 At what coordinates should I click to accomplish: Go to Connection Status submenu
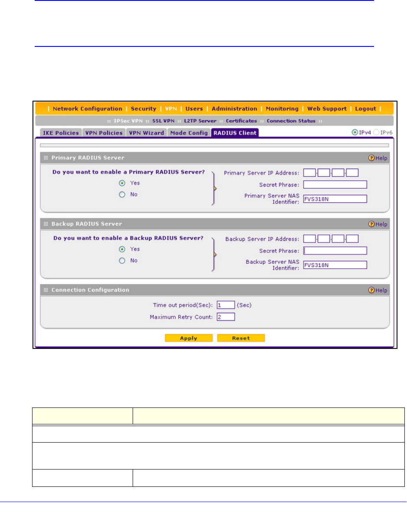291,121
